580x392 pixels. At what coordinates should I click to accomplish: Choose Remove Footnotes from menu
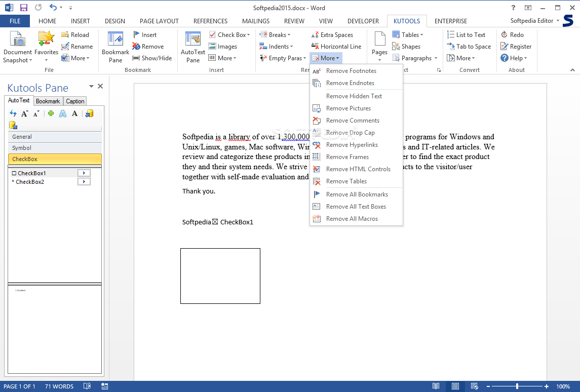[x=356, y=70]
